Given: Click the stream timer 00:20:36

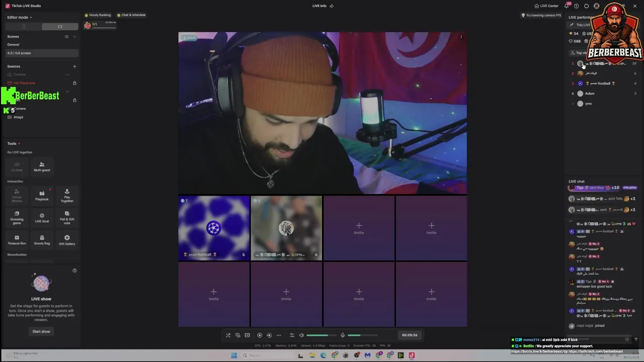Looking at the screenshot, I should 410,335.
